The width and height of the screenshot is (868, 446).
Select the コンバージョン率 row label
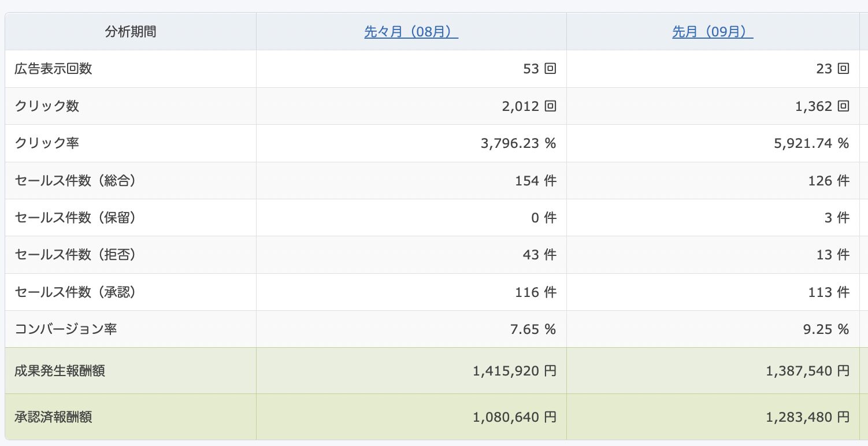tap(66, 329)
